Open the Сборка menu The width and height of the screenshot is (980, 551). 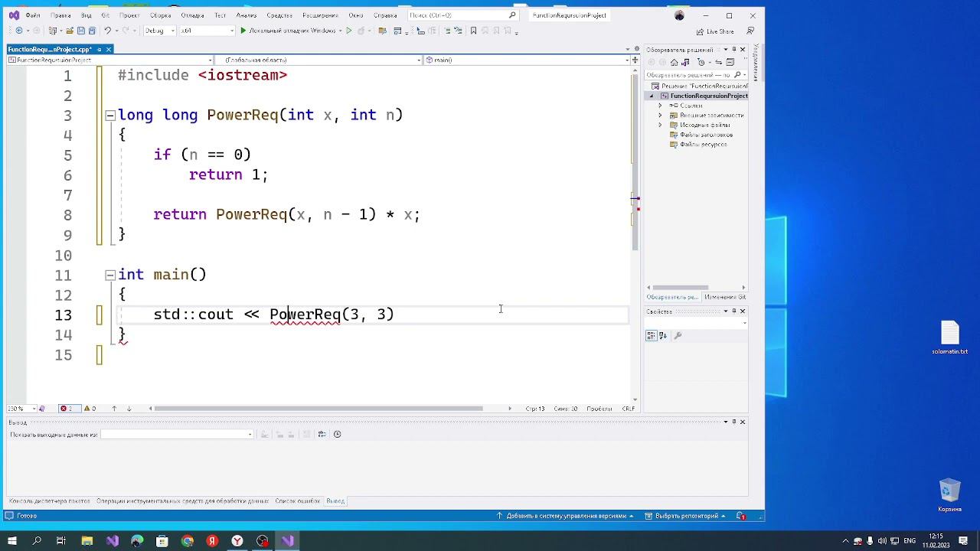tap(160, 15)
